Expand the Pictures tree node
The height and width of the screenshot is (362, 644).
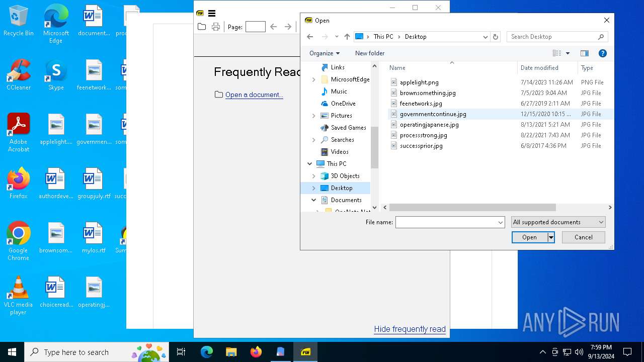pos(314,116)
